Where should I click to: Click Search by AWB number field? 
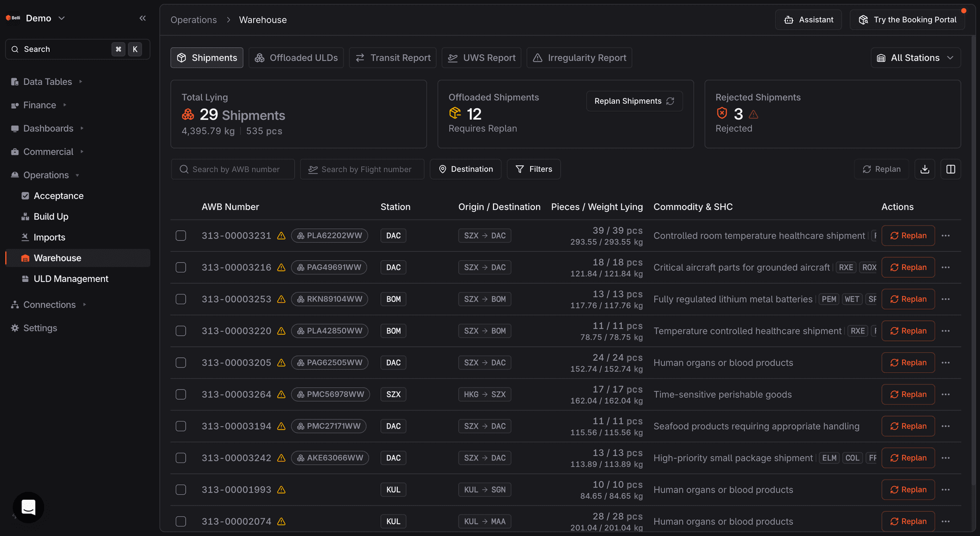tap(233, 169)
